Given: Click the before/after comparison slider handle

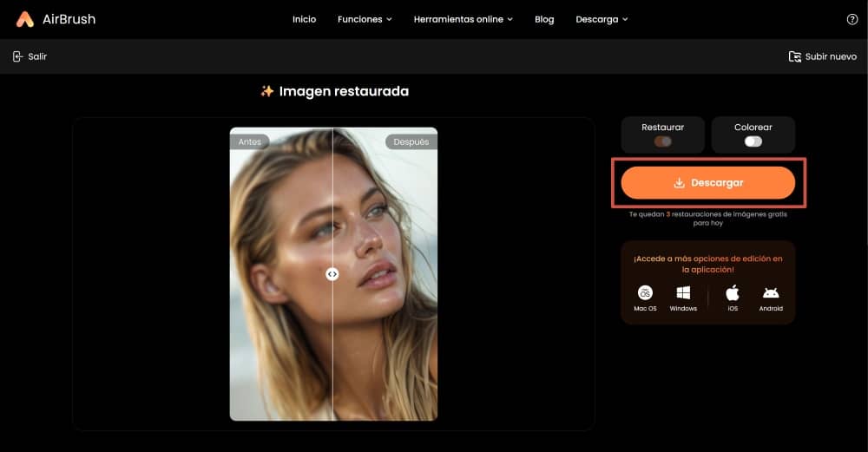Looking at the screenshot, I should (x=332, y=274).
